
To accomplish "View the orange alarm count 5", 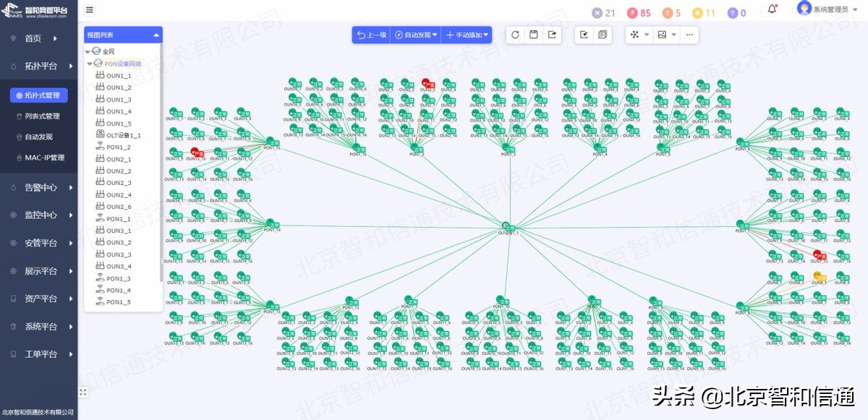I will 672,13.
